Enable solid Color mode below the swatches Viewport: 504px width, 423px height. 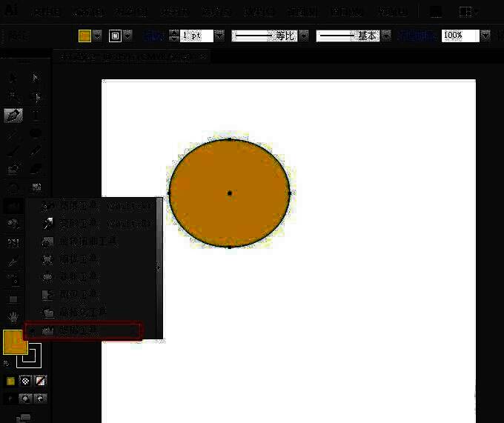tap(10, 381)
